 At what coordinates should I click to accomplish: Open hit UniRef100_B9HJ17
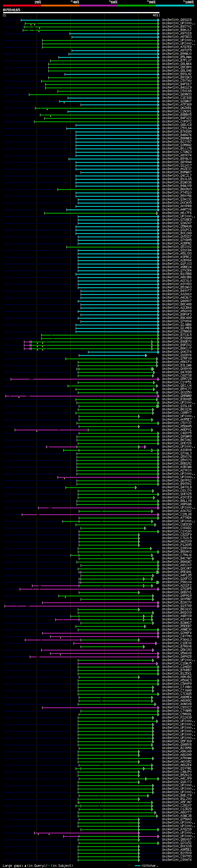coord(177,30)
